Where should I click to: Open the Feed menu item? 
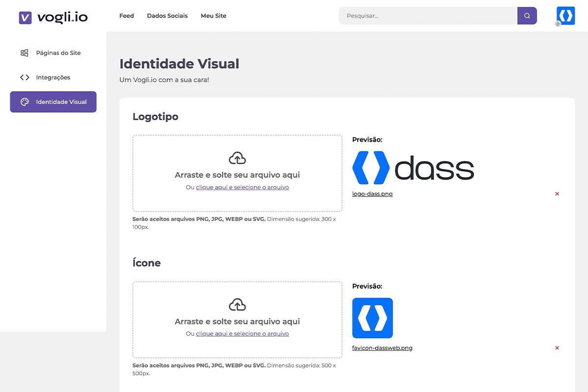[x=126, y=16]
